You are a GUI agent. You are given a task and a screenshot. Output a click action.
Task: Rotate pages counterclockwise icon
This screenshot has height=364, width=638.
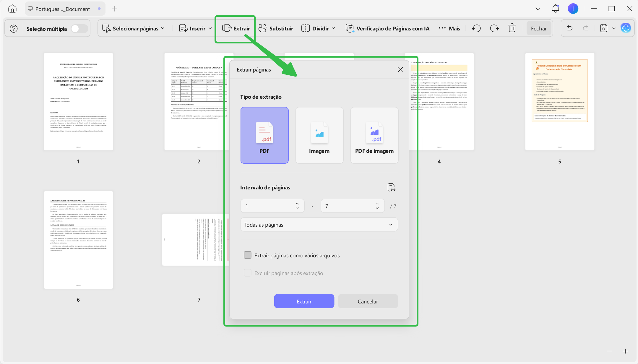coord(476,28)
